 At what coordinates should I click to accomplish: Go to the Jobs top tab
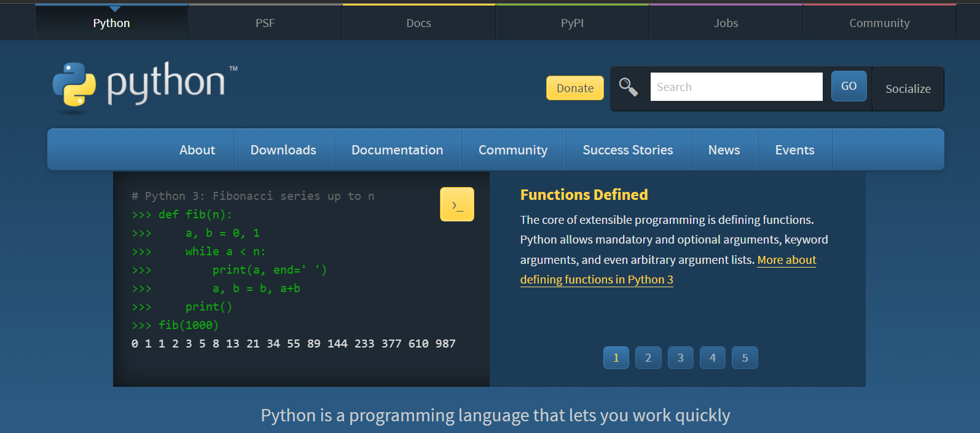726,23
